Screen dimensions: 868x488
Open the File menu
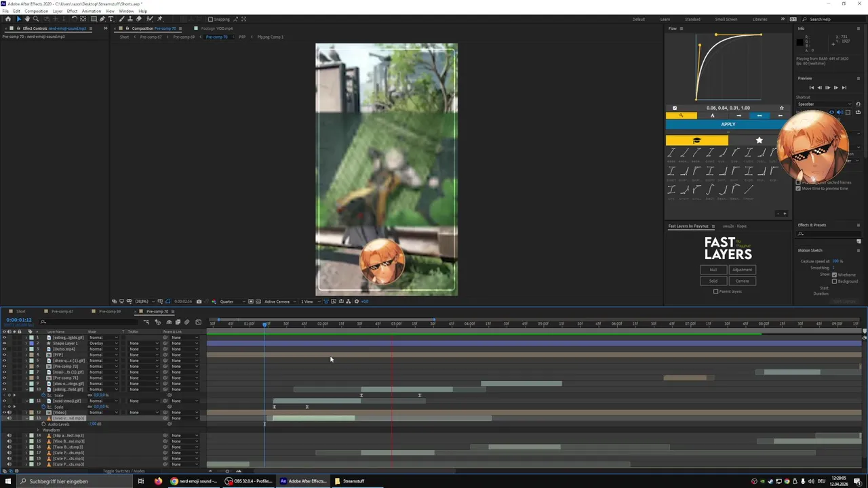pyautogui.click(x=5, y=11)
